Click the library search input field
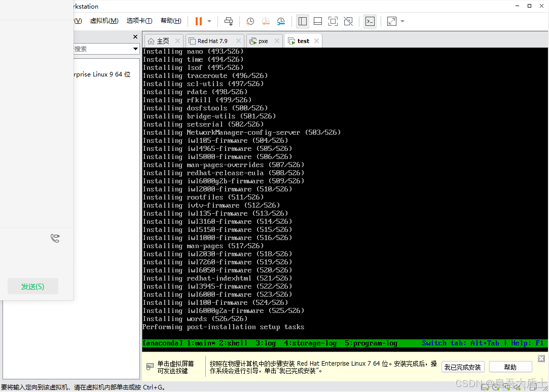This screenshot has height=392, width=549. pos(102,49)
